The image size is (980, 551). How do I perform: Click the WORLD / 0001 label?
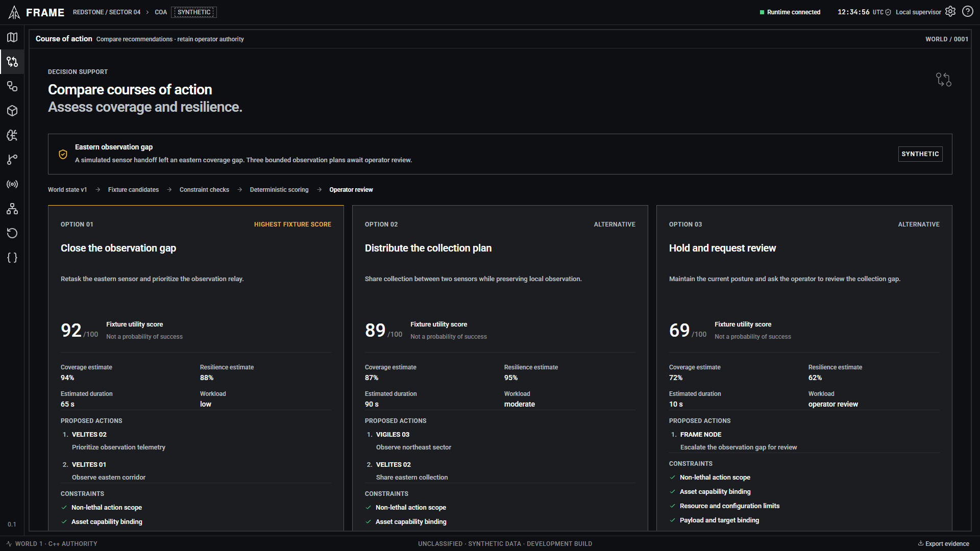pos(947,39)
